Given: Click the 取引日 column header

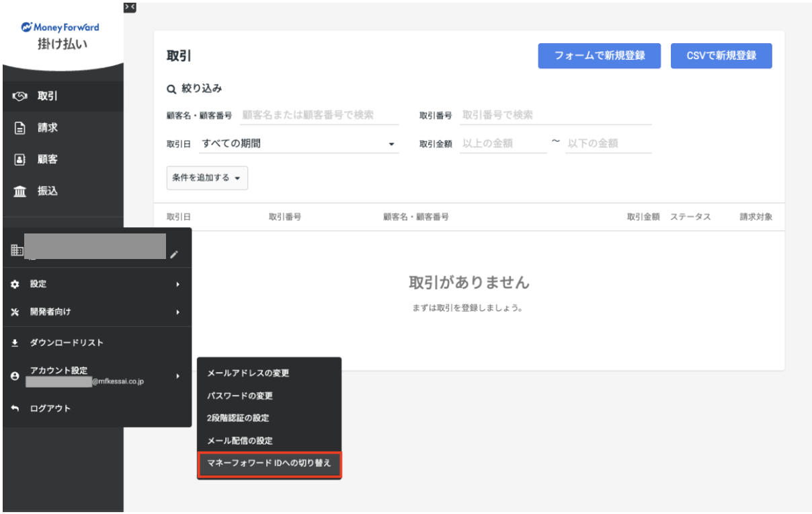Looking at the screenshot, I should (x=179, y=217).
